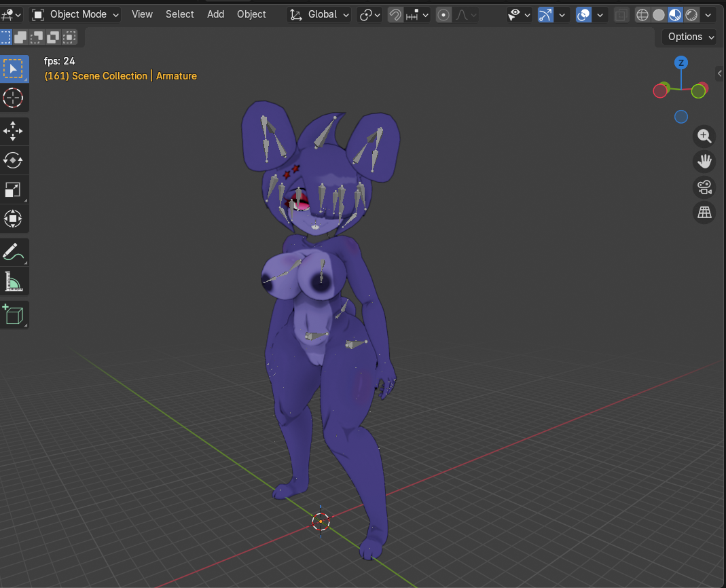
Task: Select the Cursor tool
Action: 14,98
